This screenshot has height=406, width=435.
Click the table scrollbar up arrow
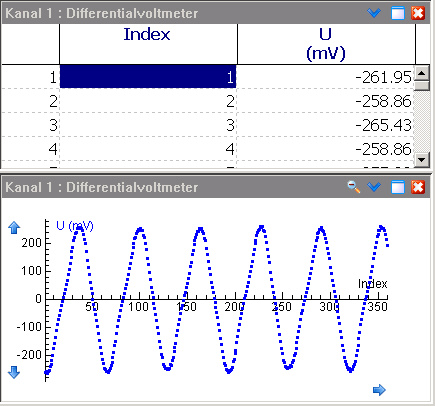click(x=422, y=73)
